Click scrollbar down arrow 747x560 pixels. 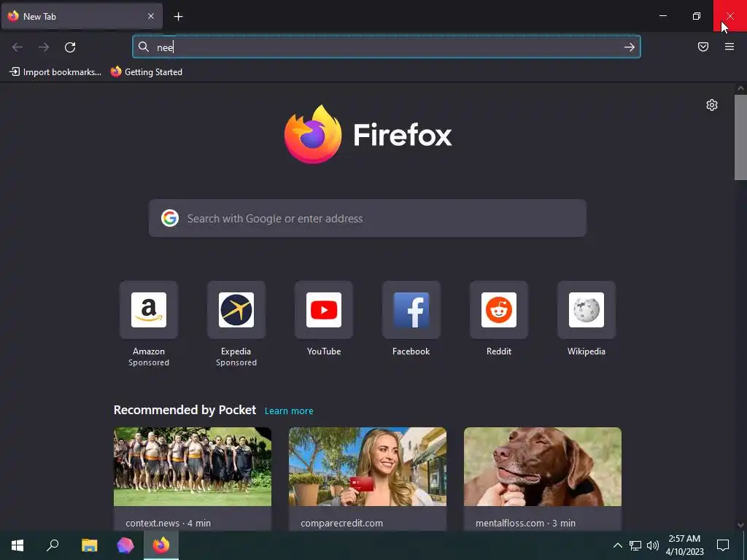point(740,525)
